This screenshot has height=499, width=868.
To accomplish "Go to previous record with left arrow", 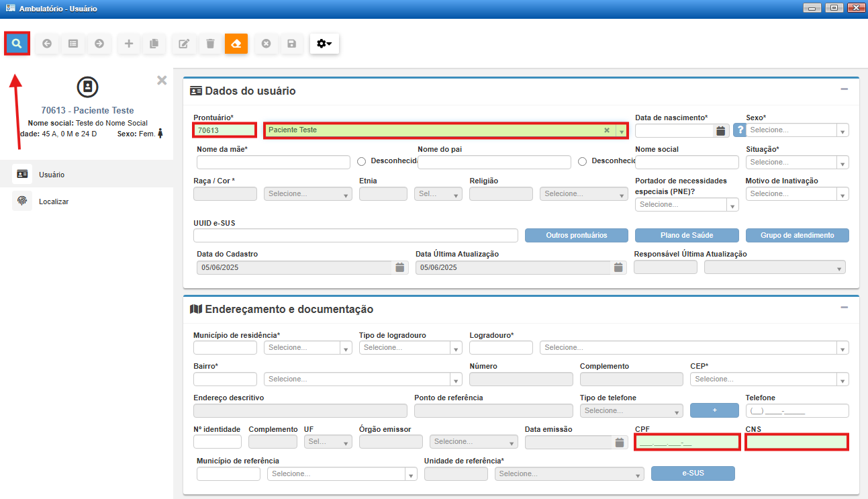I will point(47,44).
